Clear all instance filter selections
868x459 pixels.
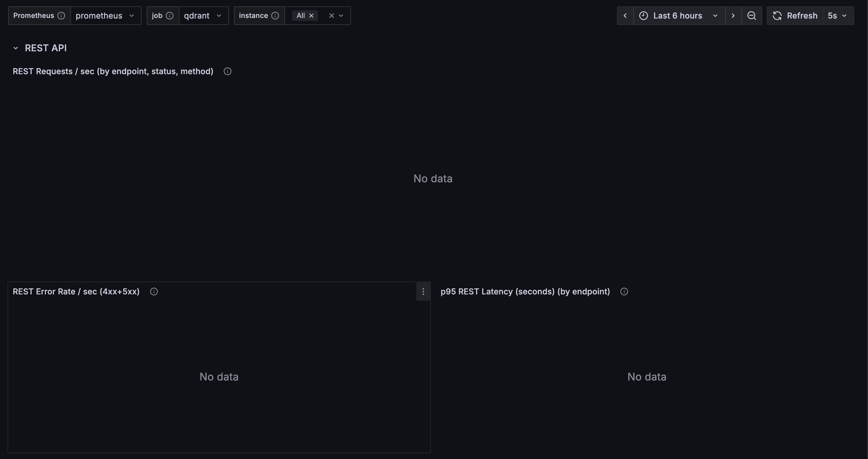click(331, 16)
